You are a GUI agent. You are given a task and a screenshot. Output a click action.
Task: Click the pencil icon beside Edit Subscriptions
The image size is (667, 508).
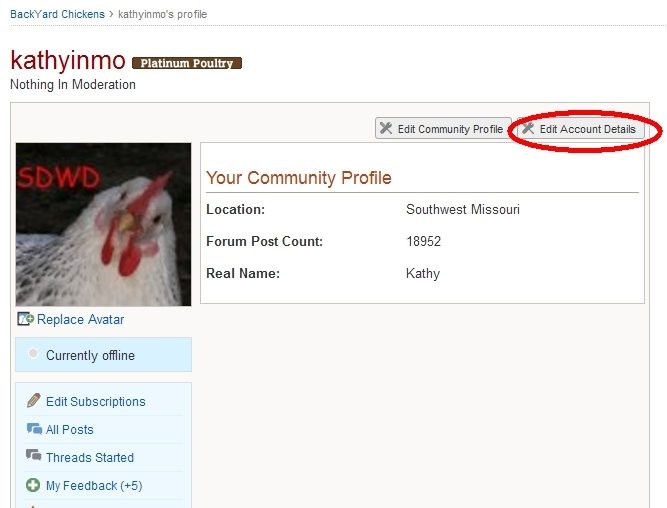[33, 401]
